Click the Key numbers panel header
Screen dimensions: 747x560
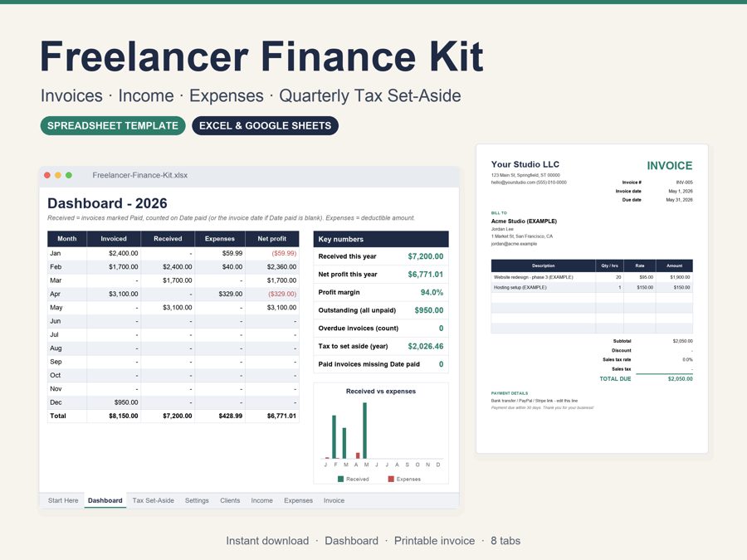[381, 239]
